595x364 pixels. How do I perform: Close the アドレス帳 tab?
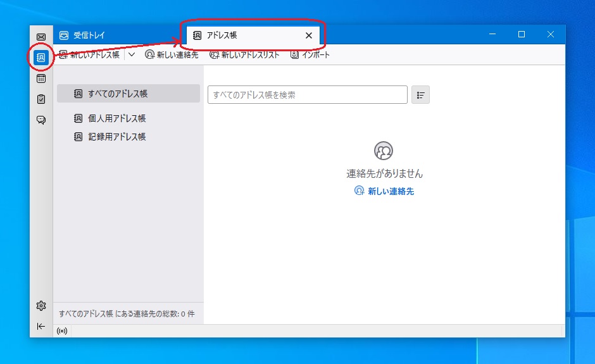309,35
